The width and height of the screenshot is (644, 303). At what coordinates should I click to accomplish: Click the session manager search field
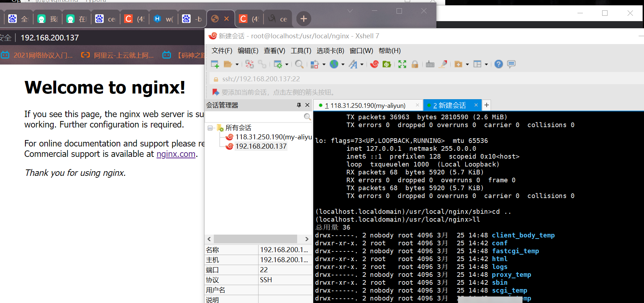pyautogui.click(x=255, y=117)
